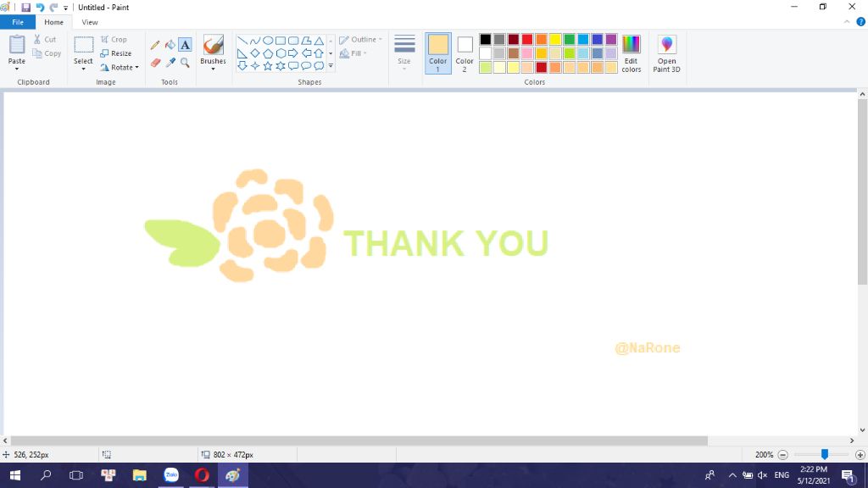The image size is (868, 488).
Task: Open the File menu
Action: pyautogui.click(x=18, y=22)
